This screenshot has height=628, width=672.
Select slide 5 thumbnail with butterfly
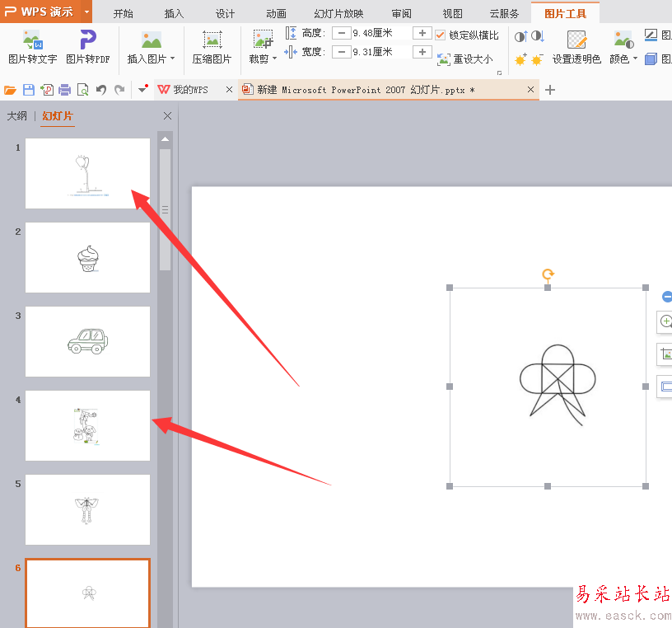(x=88, y=509)
